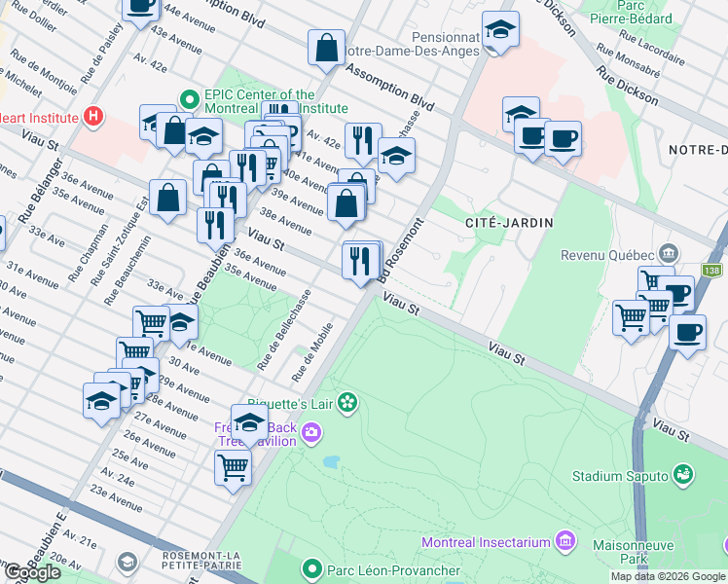The width and height of the screenshot is (728, 584).
Task: Open the restaurant marker next to Av. 42e label
Action: tap(364, 141)
